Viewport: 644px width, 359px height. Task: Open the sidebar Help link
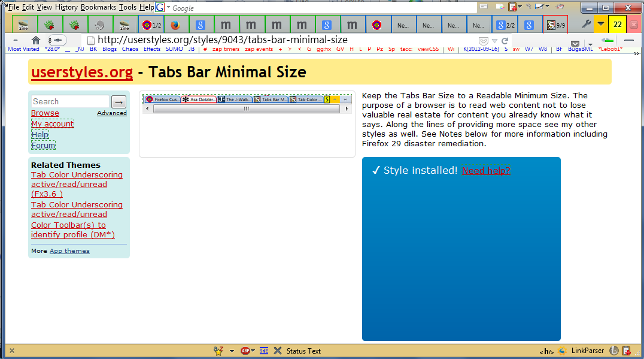[x=40, y=134]
